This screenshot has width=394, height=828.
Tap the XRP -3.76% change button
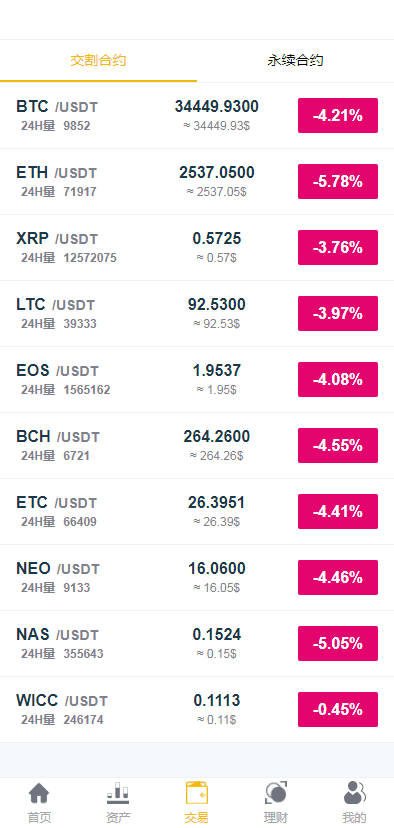coord(338,248)
